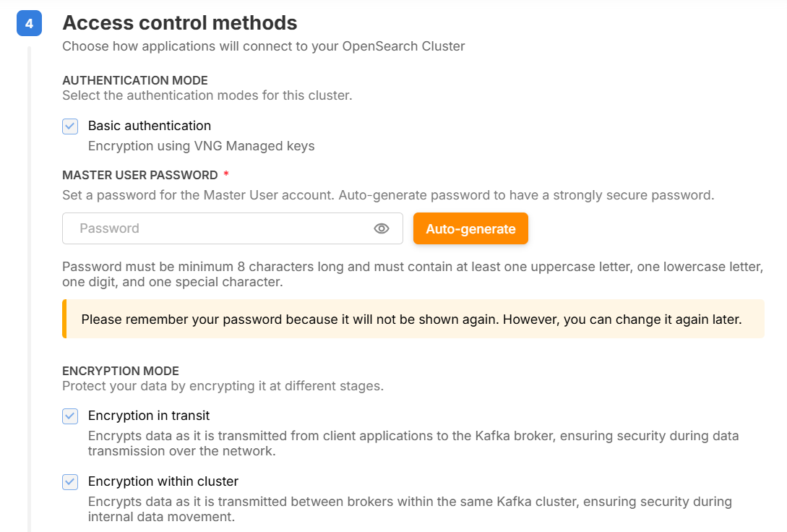Click the Access control methods heading
Viewport: 787px width, 532px height.
point(180,23)
